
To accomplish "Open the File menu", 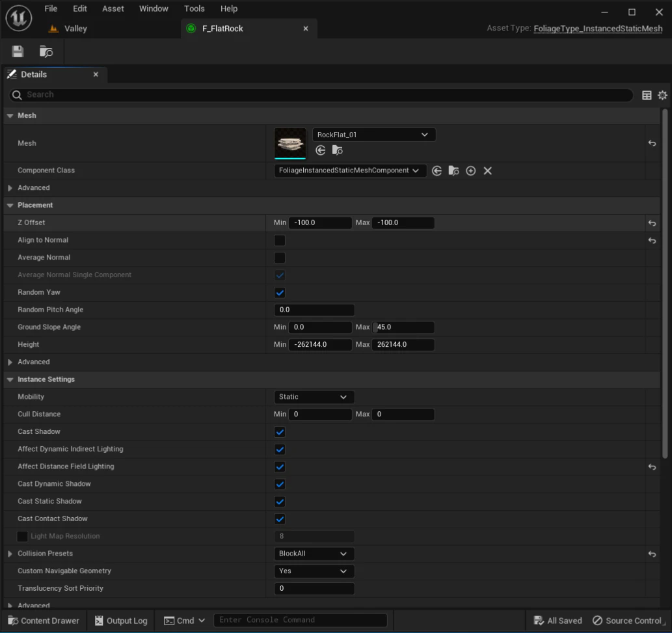I will click(x=51, y=8).
